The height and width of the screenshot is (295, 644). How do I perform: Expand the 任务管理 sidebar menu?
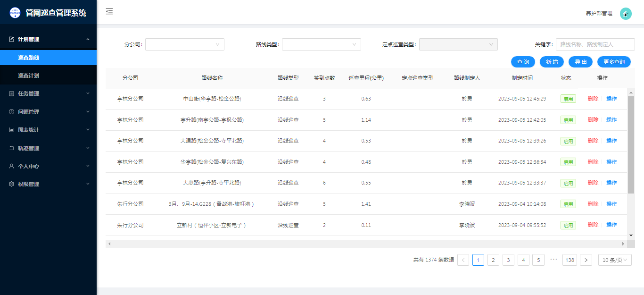(x=48, y=93)
